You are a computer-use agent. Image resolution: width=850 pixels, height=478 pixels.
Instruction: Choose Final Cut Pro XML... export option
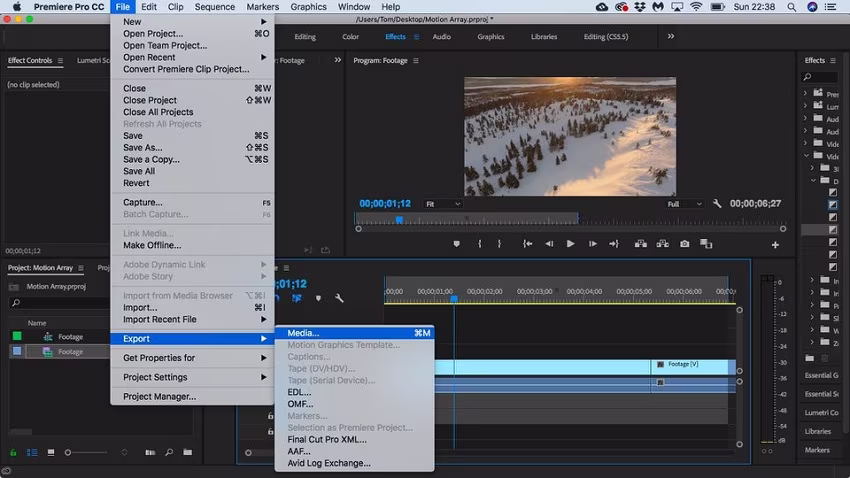click(327, 439)
